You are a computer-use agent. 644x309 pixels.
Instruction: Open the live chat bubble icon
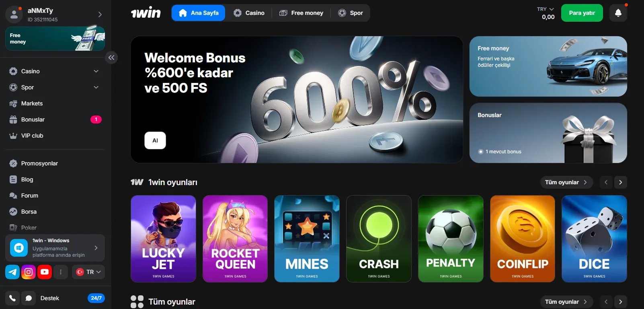coord(29,298)
